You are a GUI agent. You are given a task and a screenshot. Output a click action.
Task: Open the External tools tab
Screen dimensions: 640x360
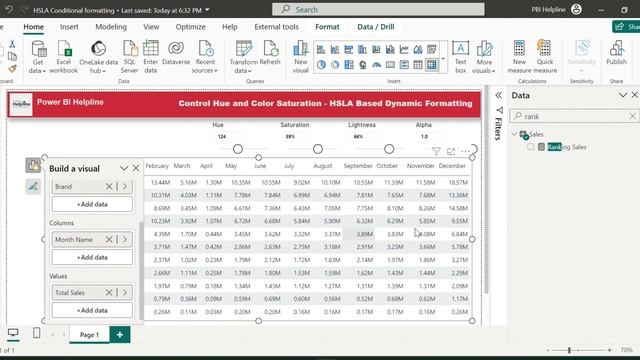coord(276,27)
